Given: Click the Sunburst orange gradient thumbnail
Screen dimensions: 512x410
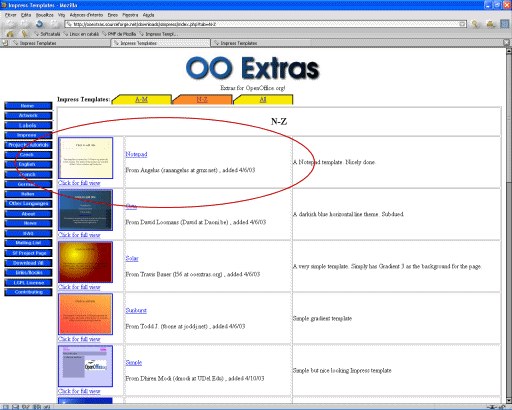Looking at the screenshot, I should coord(86,314).
